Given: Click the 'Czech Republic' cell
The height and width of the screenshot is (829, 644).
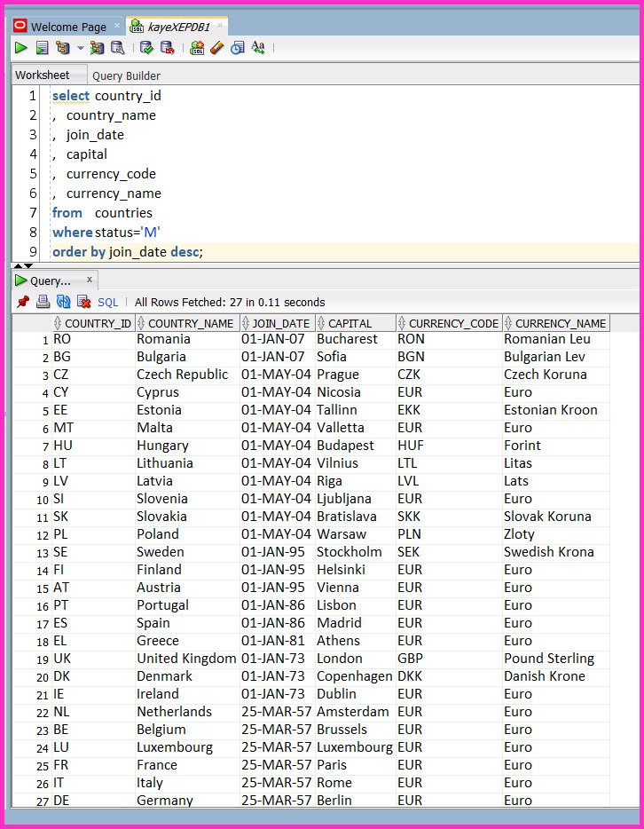Looking at the screenshot, I should click(x=187, y=375).
